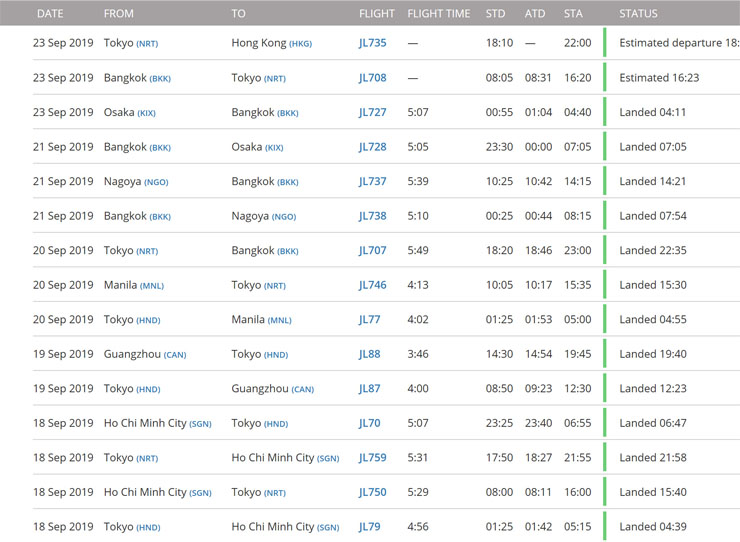Open flight JL708 details
This screenshot has height=542, width=740.
point(372,78)
